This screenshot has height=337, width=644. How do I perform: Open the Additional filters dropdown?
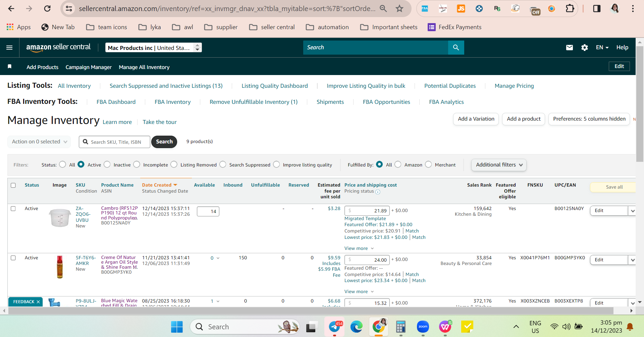(499, 165)
